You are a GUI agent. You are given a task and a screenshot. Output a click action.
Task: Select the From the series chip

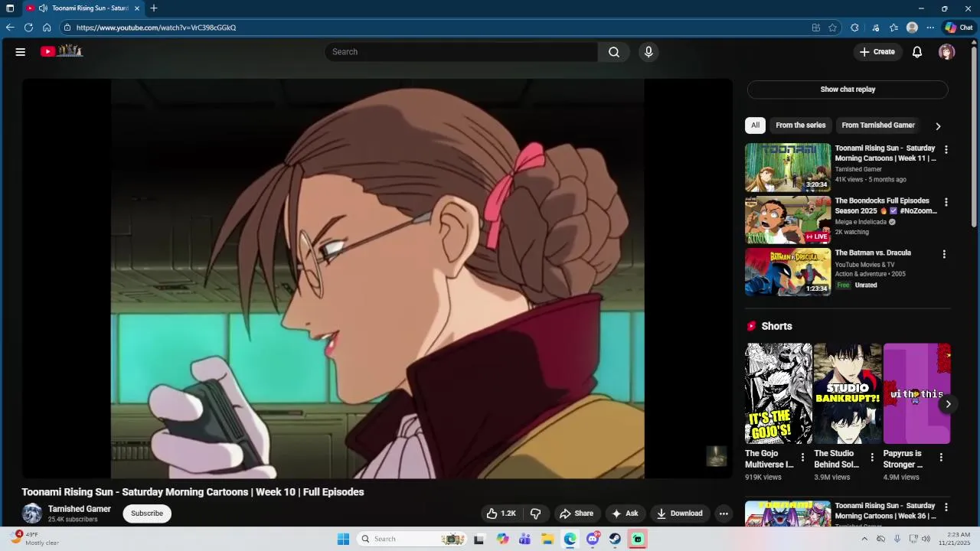click(x=801, y=126)
